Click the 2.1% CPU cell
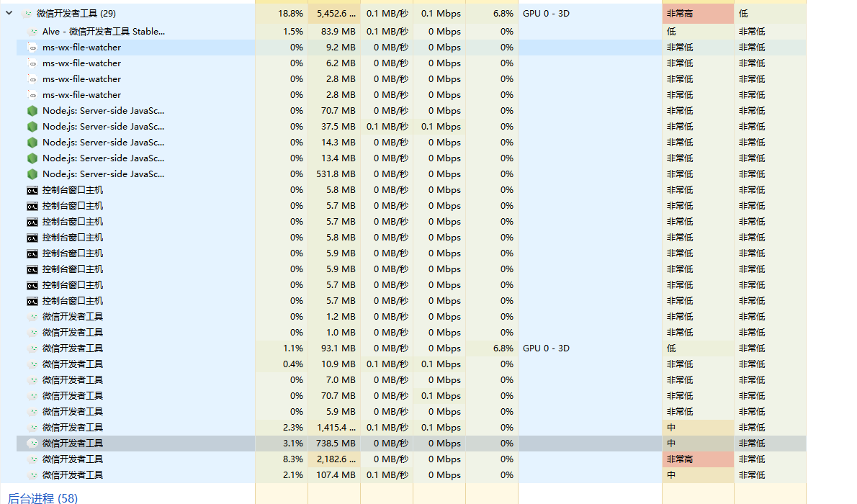Viewport: 857px width, 504px height. pos(282,476)
